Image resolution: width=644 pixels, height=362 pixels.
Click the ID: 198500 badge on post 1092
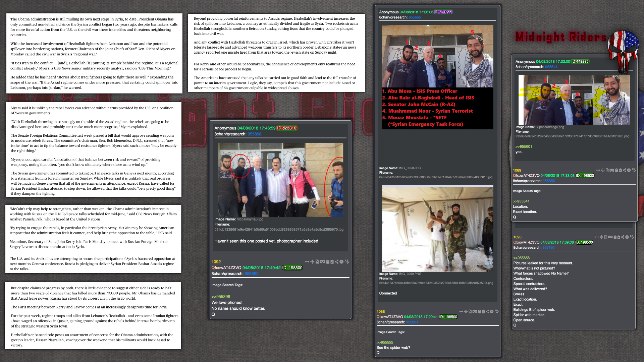tap(292, 268)
